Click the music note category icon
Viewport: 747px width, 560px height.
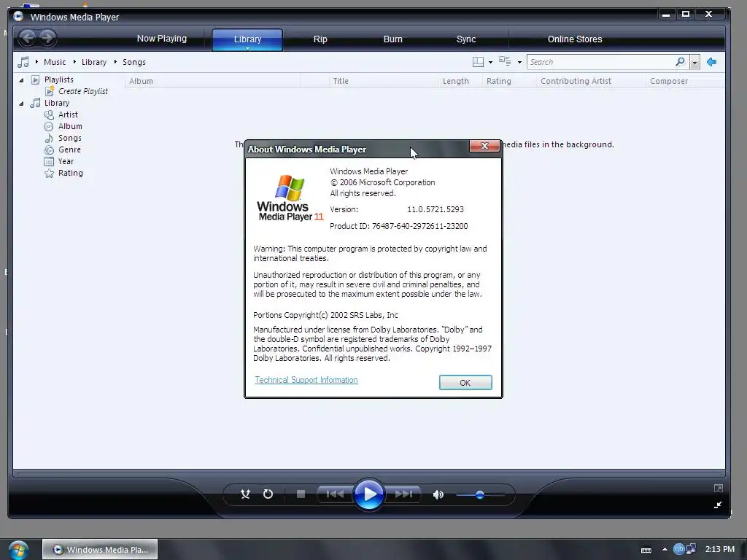23,62
